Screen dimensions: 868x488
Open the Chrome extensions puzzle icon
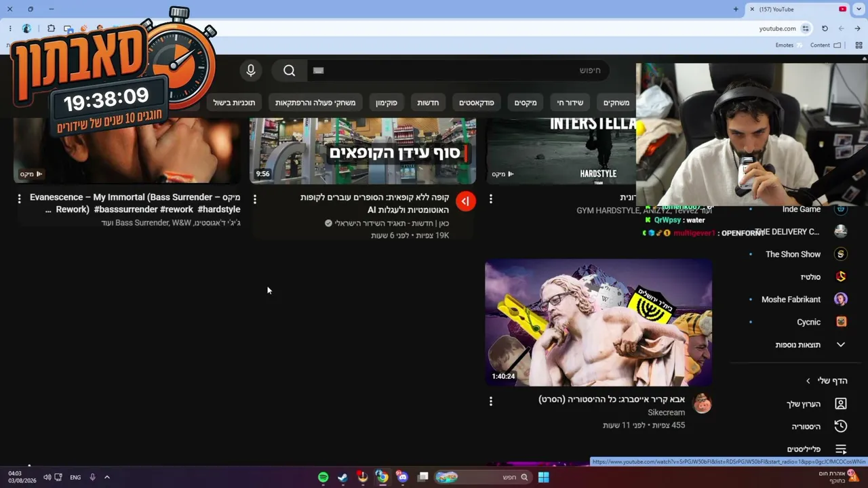pyautogui.click(x=51, y=28)
